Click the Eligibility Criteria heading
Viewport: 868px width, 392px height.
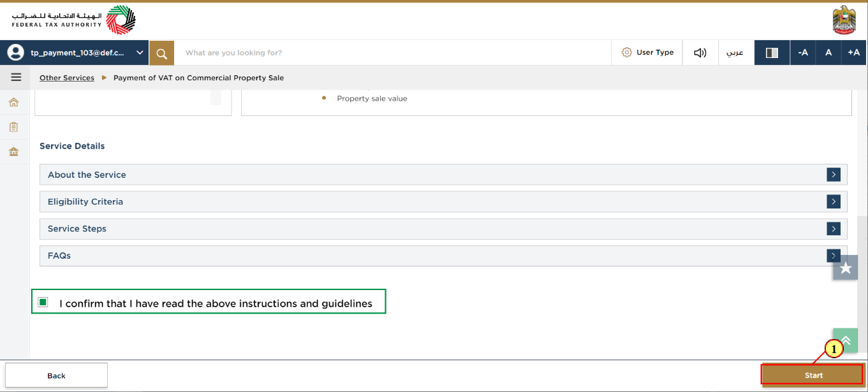coord(85,201)
